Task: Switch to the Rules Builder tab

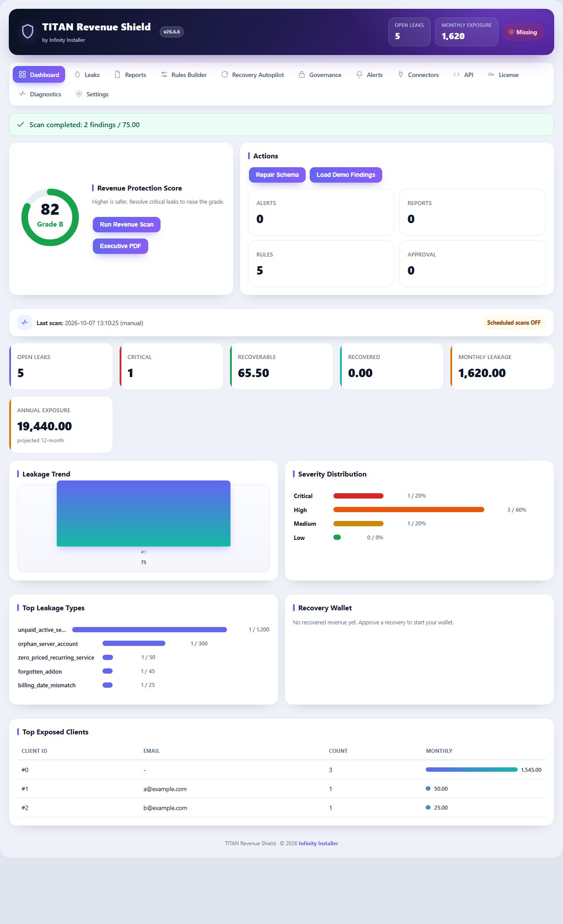Action: pos(184,75)
